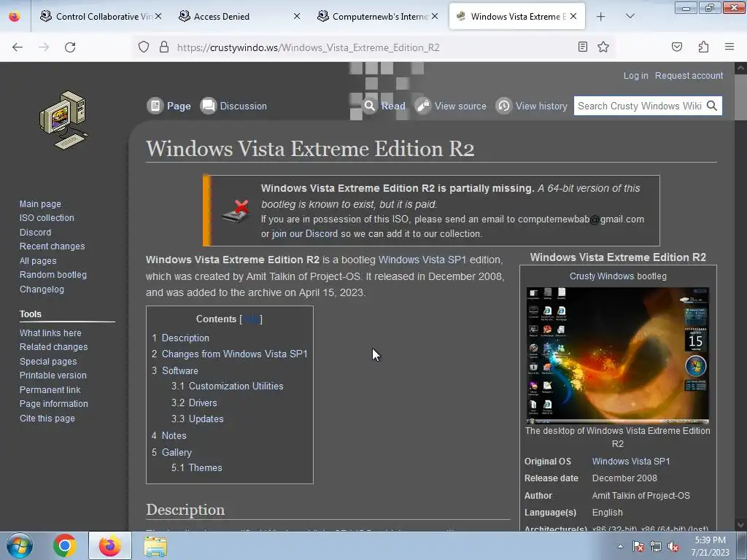
Task: Open the Discussion tab
Action: coord(233,106)
